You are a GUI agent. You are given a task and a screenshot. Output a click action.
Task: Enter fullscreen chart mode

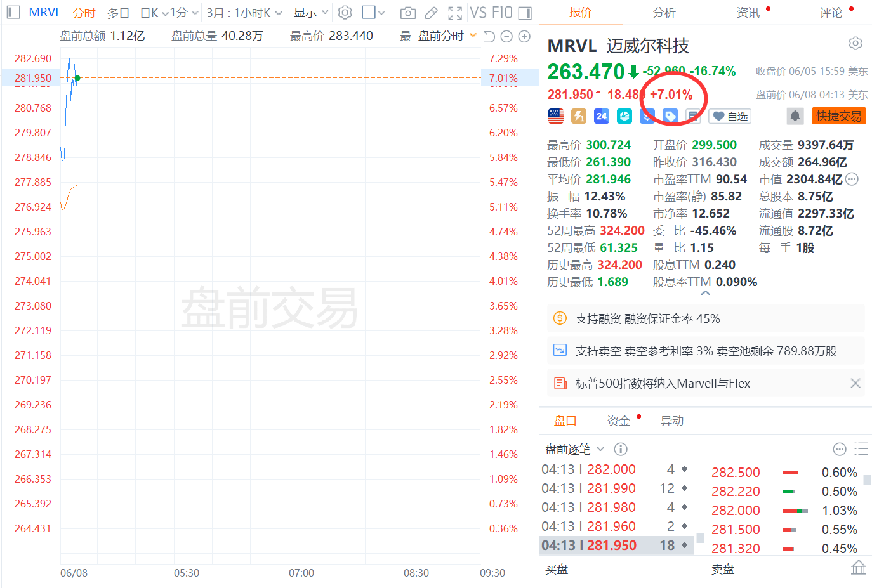click(455, 13)
